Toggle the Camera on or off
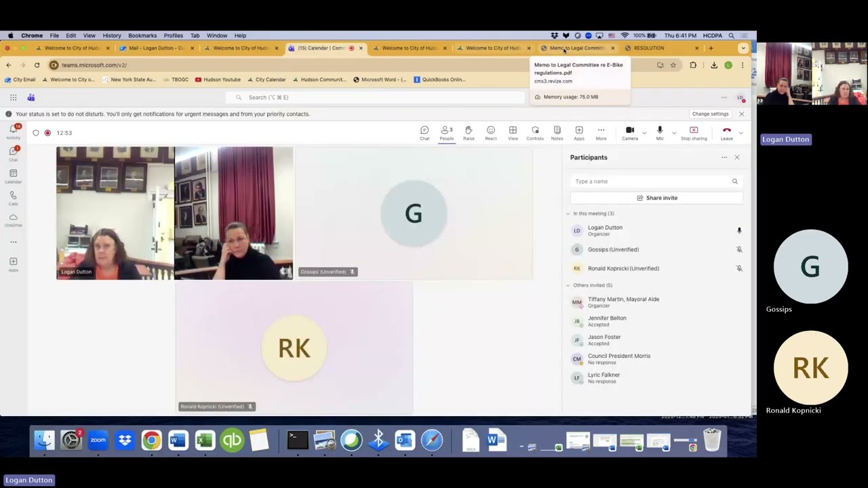This screenshot has width=868, height=488. [x=630, y=133]
